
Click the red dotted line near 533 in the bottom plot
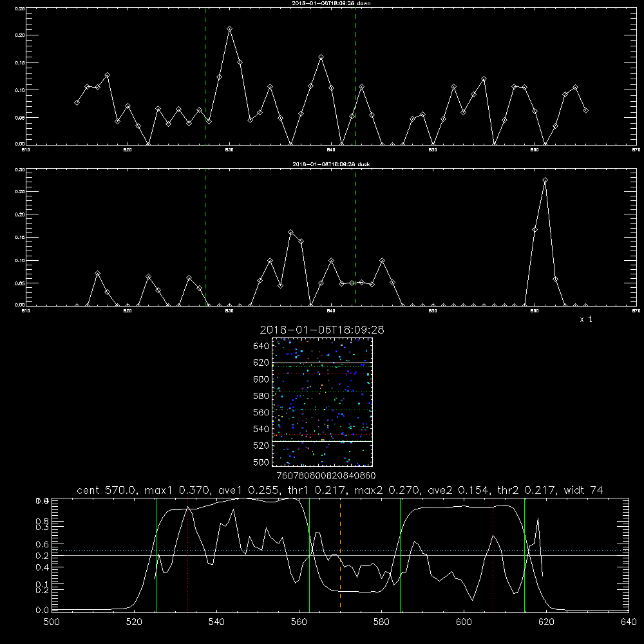[187, 554]
